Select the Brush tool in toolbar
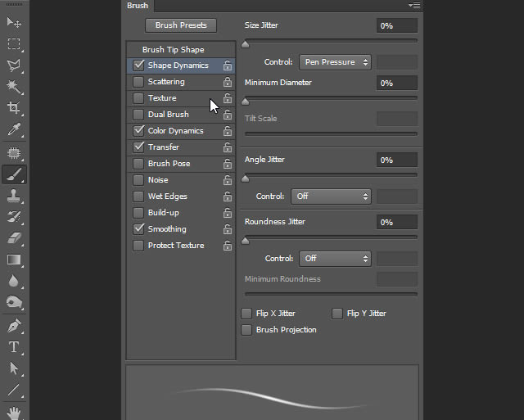This screenshot has width=524, height=420. 14,174
